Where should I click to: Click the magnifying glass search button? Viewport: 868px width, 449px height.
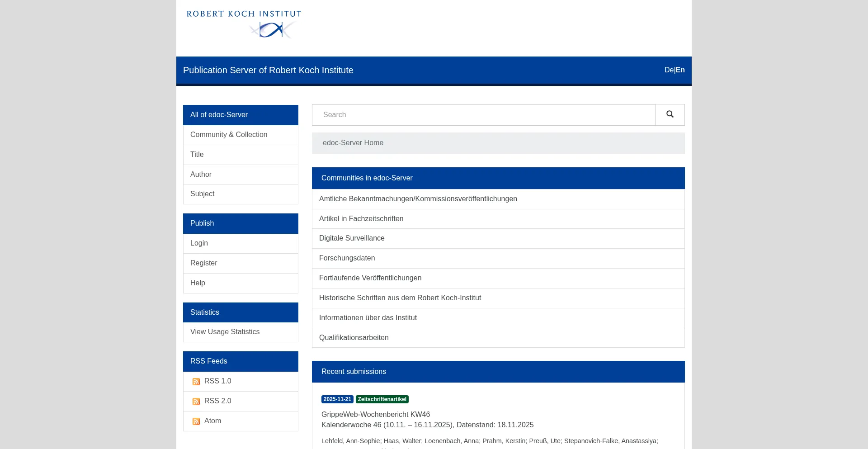tap(670, 115)
